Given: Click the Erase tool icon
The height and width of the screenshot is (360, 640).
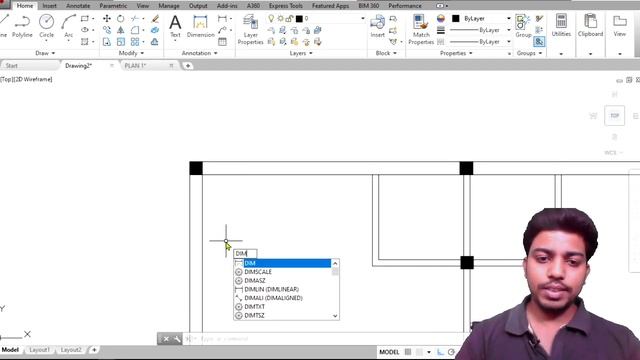Looking at the screenshot, I should (x=155, y=18).
